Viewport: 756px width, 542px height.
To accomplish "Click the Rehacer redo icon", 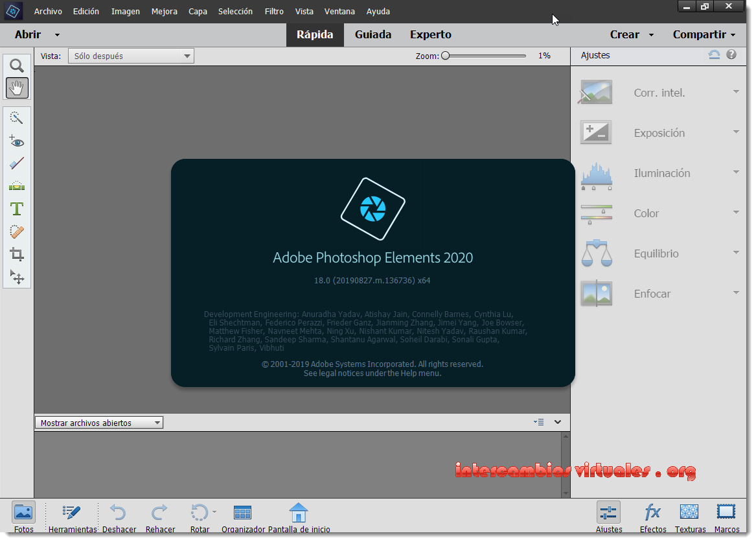I will coord(159,513).
